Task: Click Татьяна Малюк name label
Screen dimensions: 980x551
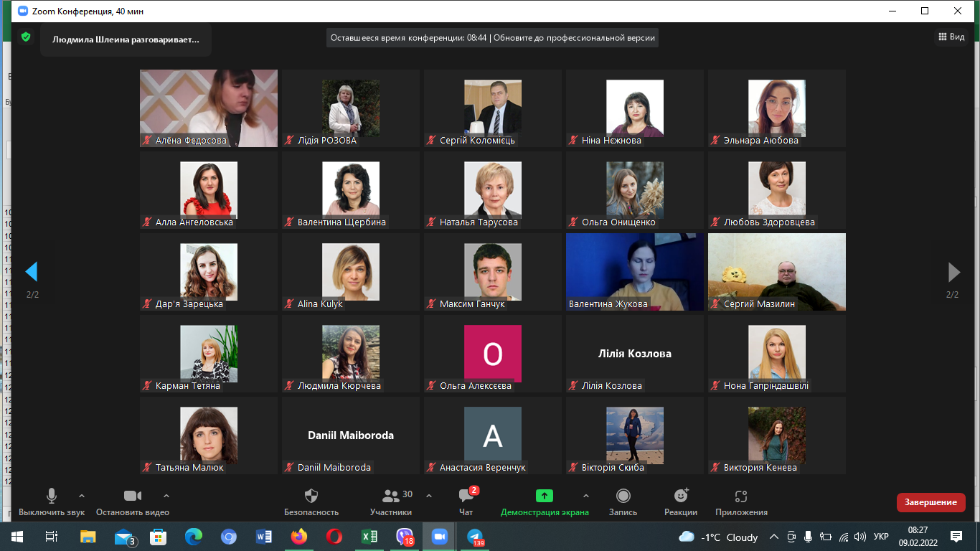Action: coord(189,468)
